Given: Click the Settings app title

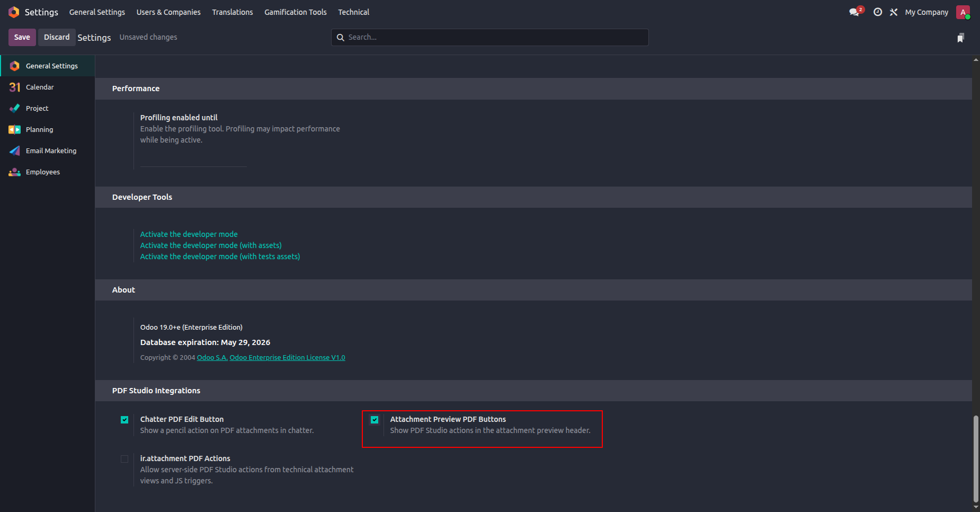Looking at the screenshot, I should pos(41,12).
